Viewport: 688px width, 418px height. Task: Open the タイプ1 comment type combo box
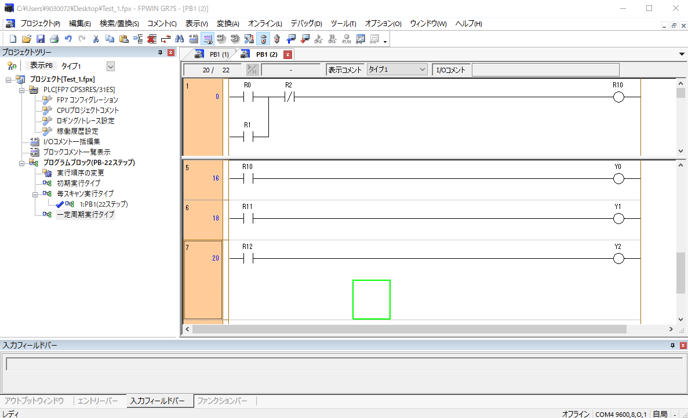(x=397, y=70)
